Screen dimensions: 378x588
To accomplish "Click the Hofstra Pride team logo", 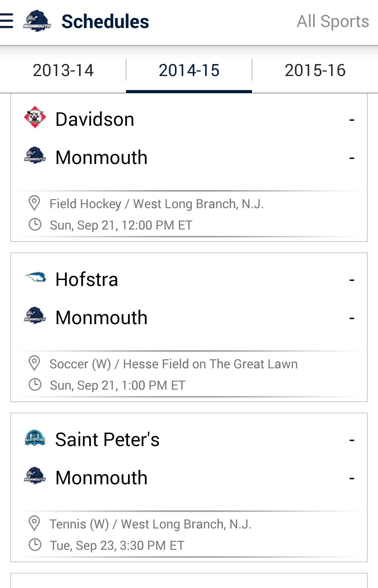I will coord(35,279).
